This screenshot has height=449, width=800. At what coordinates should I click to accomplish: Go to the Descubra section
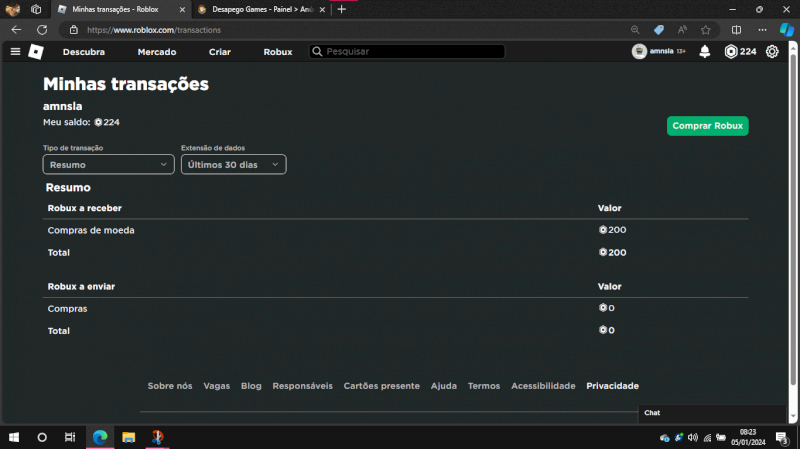pyautogui.click(x=84, y=51)
